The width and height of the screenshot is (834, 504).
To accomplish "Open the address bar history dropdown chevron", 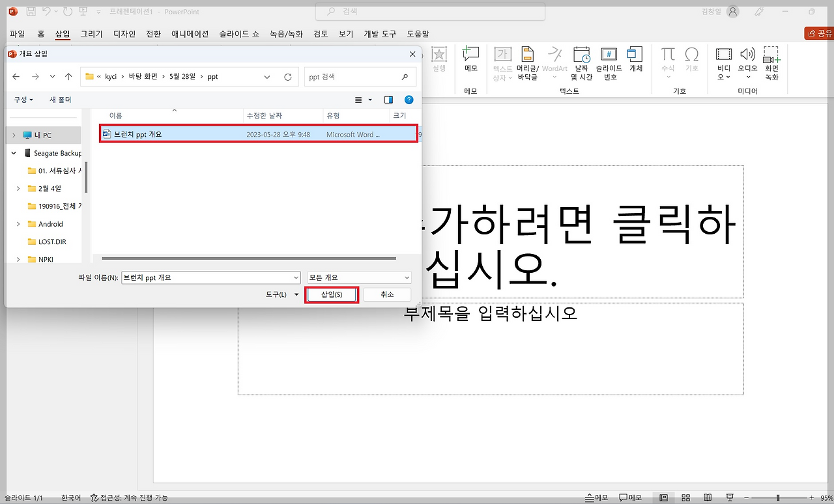I will click(267, 77).
